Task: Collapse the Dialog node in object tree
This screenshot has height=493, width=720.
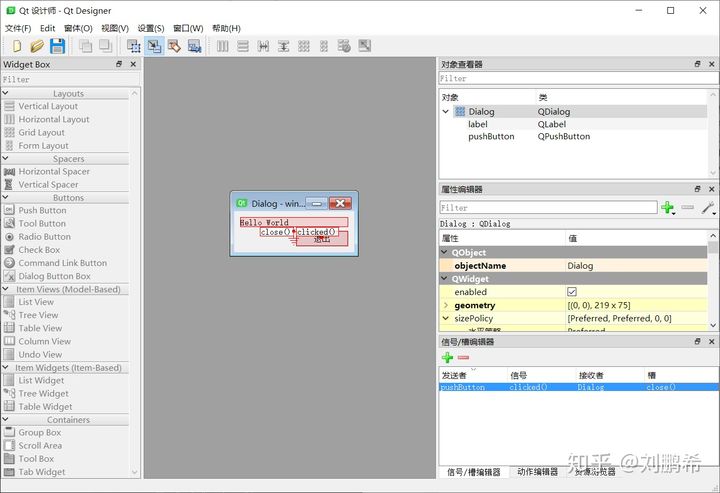Action: [445, 112]
